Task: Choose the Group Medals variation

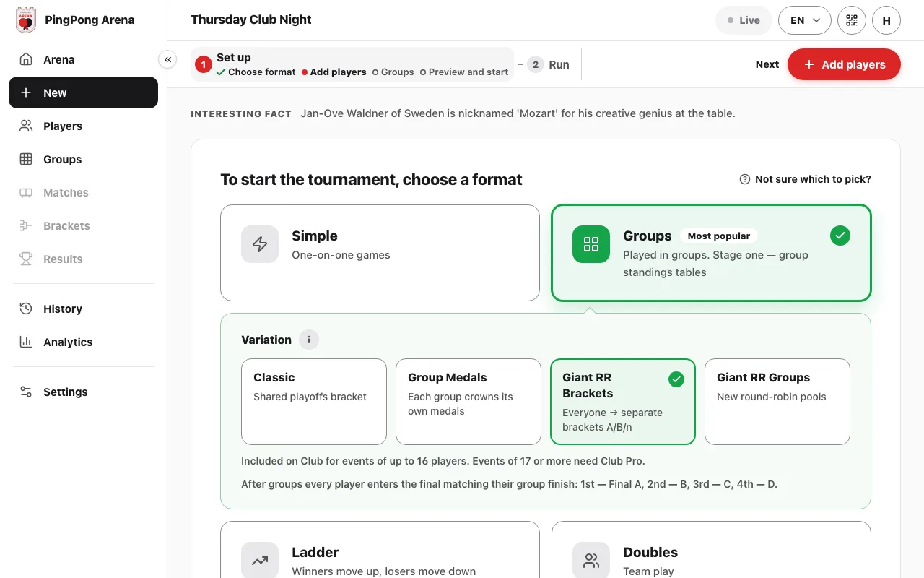Action: [468, 402]
